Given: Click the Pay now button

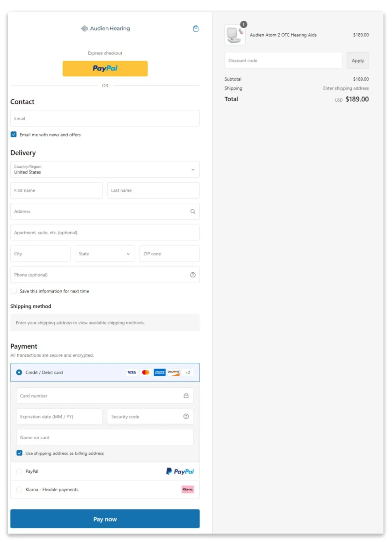Looking at the screenshot, I should tap(105, 519).
